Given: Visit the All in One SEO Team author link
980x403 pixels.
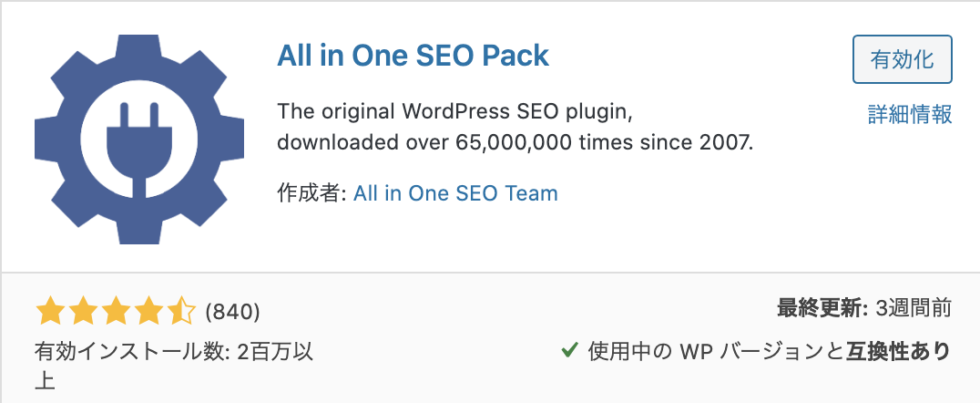Looking at the screenshot, I should coord(455,193).
